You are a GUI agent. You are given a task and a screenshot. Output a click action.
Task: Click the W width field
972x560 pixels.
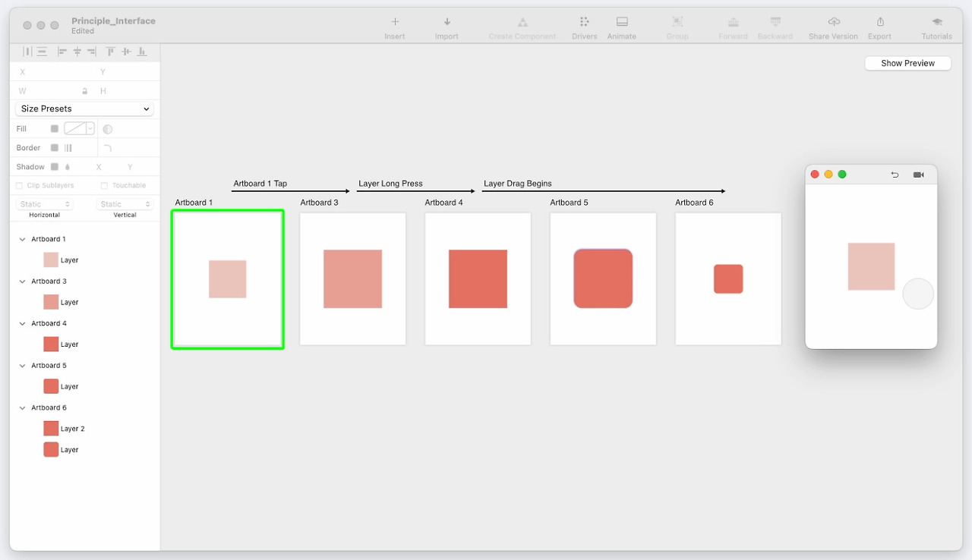[49, 91]
